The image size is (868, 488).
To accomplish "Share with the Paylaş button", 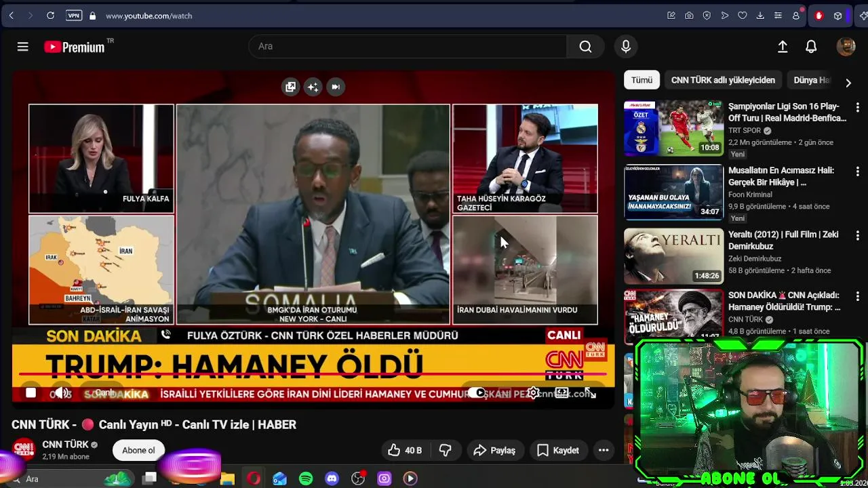I will pyautogui.click(x=494, y=450).
